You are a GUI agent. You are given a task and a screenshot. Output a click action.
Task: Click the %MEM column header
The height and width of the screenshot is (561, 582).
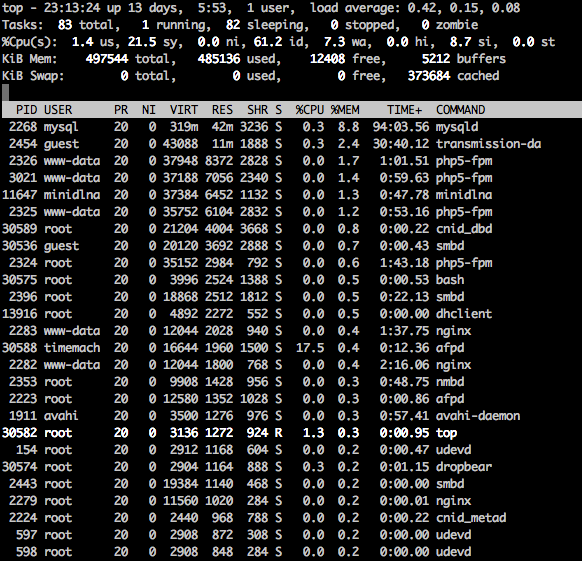(345, 110)
